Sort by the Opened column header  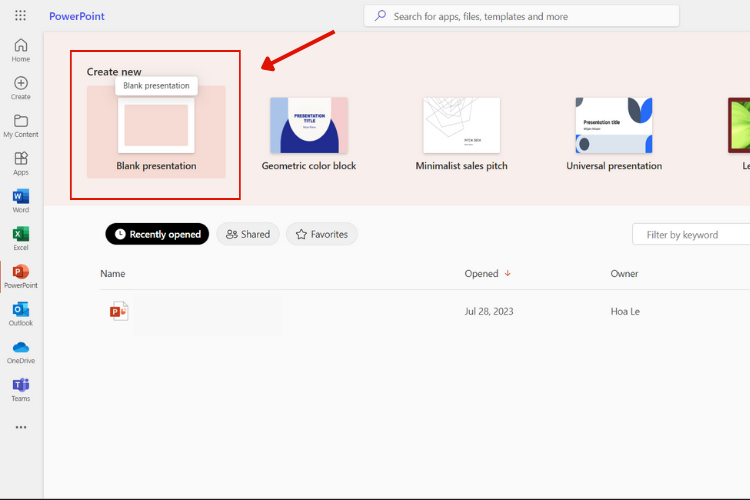[487, 273]
